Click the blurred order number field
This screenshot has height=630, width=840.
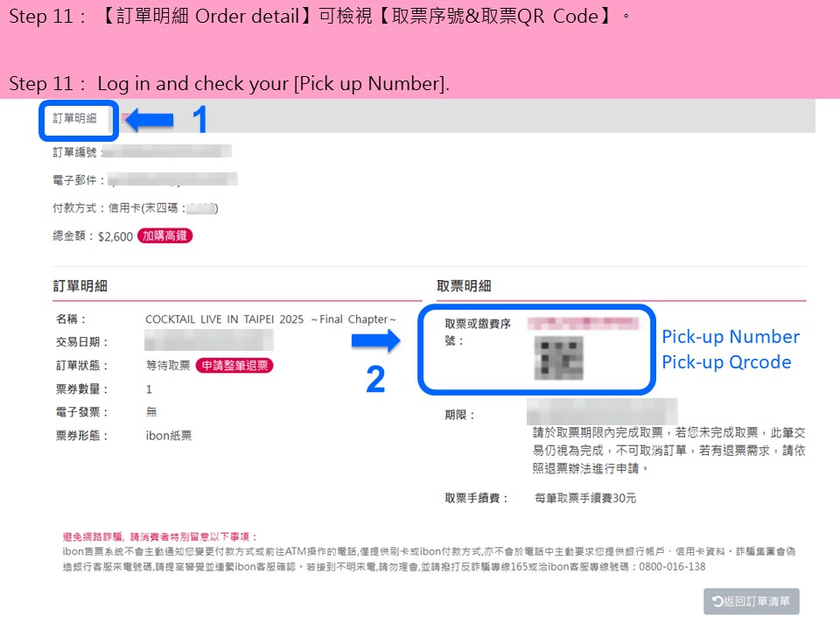point(167,151)
